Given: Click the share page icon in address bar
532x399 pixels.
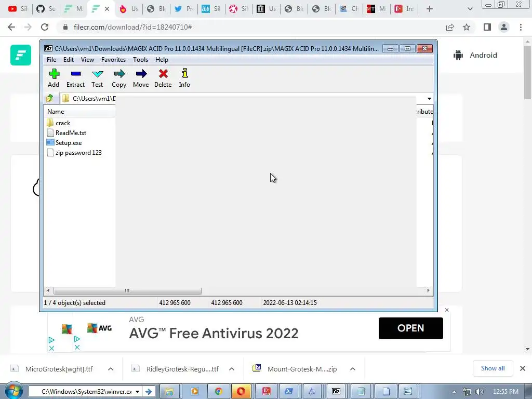Looking at the screenshot, I should click(x=450, y=27).
